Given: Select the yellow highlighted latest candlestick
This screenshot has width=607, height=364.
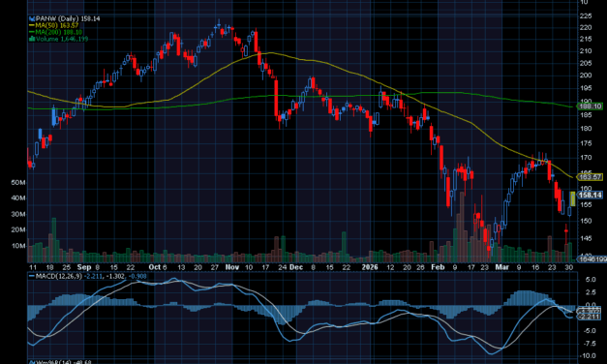Looking at the screenshot, I should coord(572,198).
